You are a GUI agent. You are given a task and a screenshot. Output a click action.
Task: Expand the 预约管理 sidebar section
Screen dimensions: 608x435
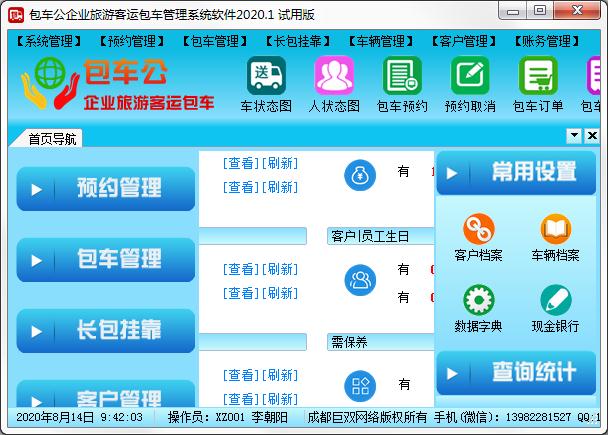coord(106,188)
